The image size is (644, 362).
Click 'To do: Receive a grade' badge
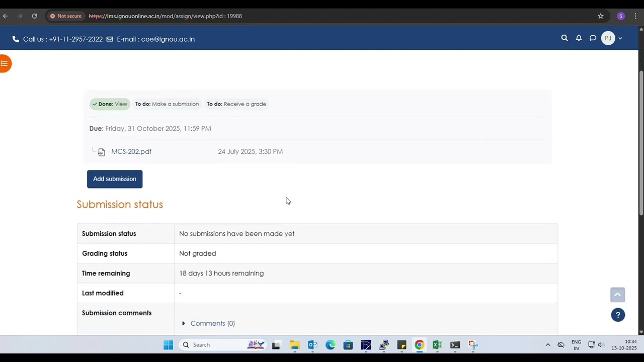click(x=236, y=104)
